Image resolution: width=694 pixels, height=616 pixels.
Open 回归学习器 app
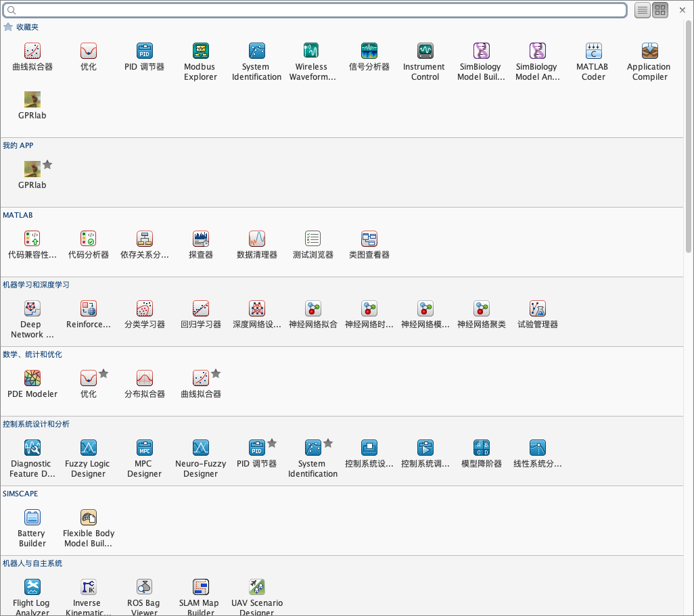[200, 314]
